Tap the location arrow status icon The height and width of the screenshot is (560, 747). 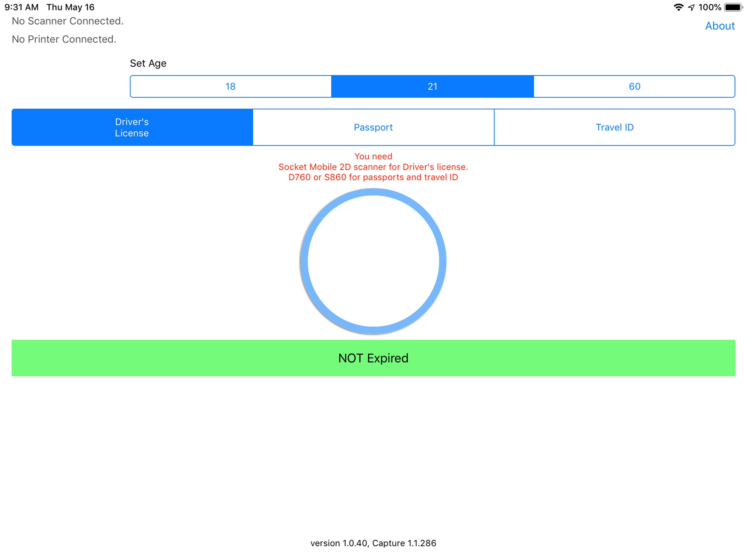pos(691,7)
